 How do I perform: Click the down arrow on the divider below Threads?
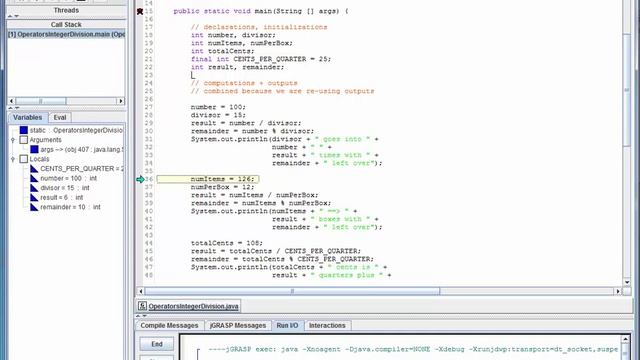[17, 16]
